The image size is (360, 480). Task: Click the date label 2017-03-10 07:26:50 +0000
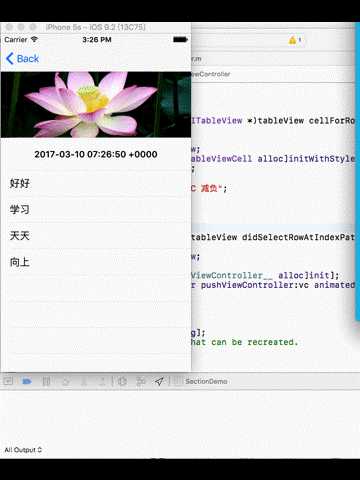[96, 154]
